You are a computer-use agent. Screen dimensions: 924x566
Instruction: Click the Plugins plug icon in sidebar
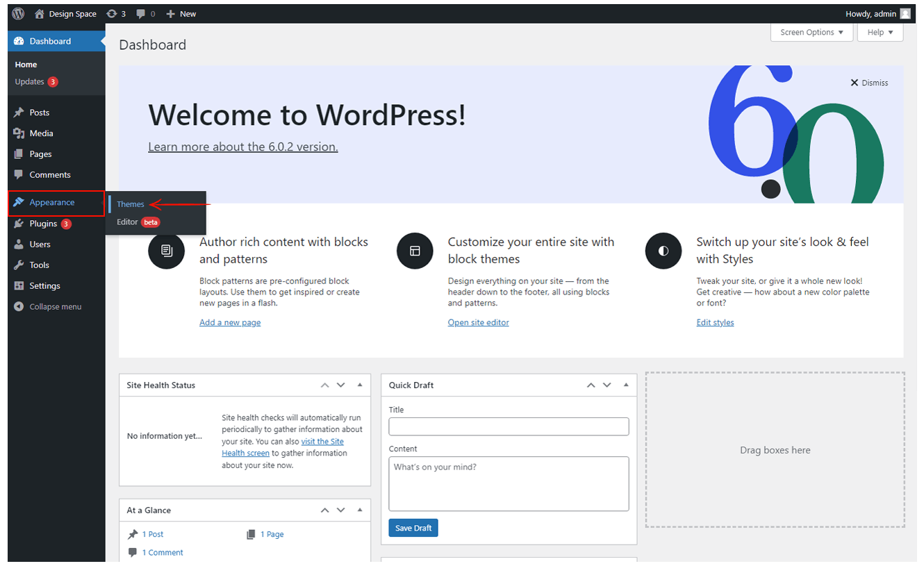(19, 224)
